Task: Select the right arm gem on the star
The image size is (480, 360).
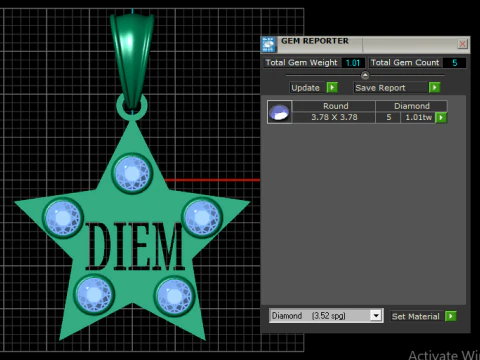Action: pyautogui.click(x=202, y=217)
